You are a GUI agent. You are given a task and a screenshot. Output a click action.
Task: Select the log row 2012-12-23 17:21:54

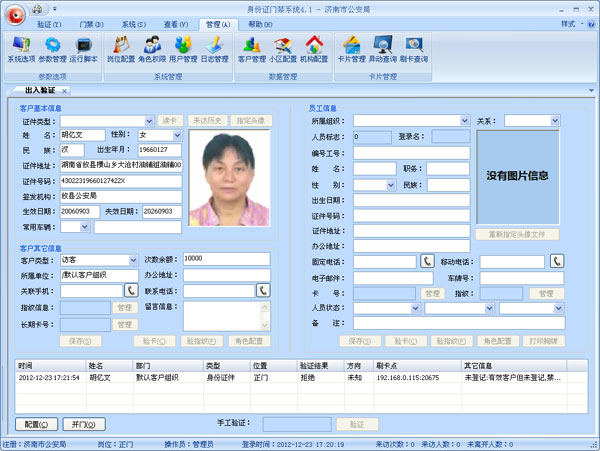click(x=301, y=378)
